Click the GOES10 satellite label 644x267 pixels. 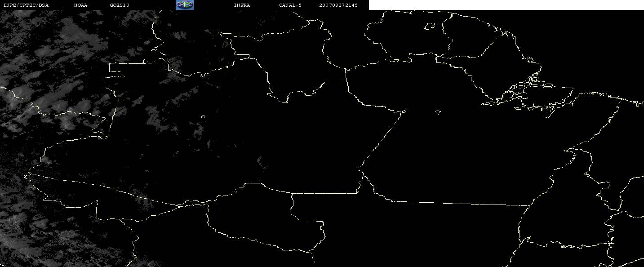tap(120, 5)
